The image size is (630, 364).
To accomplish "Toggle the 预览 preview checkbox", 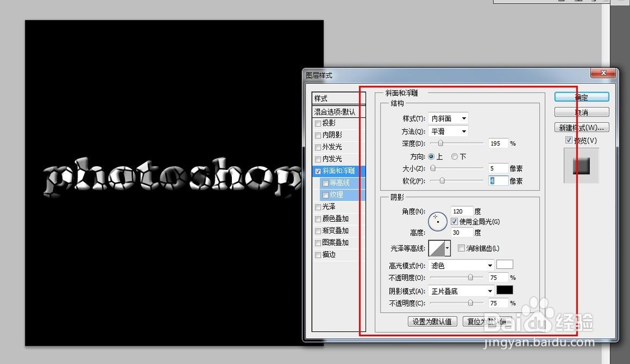I will coord(568,140).
